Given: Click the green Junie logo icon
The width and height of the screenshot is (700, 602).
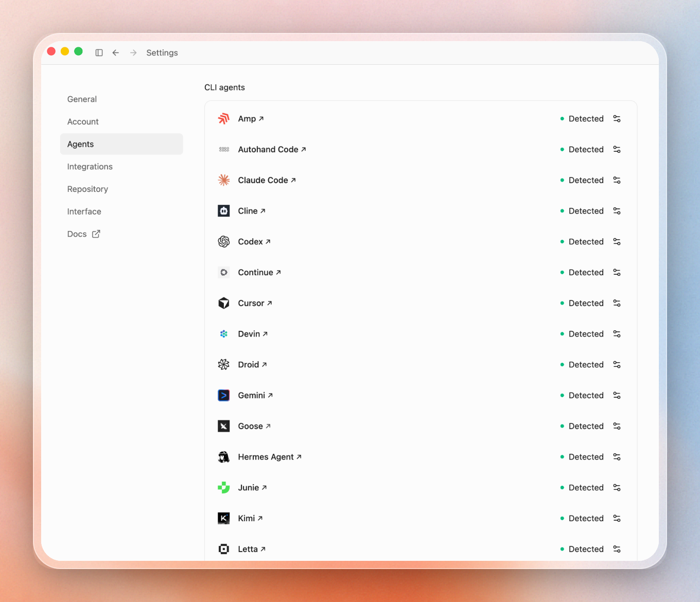Looking at the screenshot, I should (x=224, y=488).
